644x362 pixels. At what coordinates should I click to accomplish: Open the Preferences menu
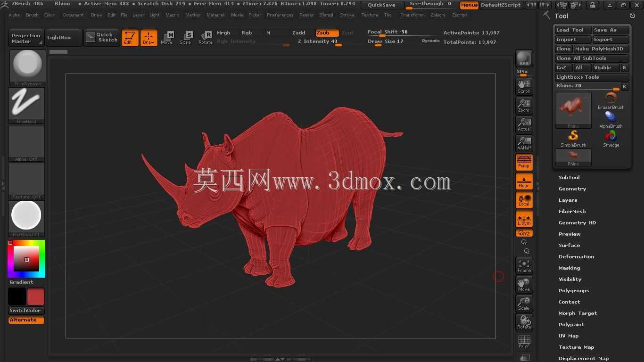(280, 15)
